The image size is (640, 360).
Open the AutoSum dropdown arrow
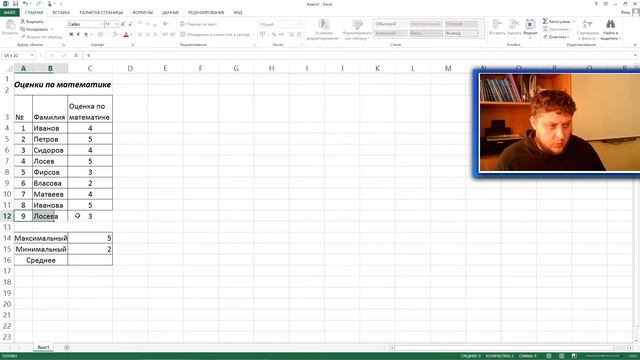pyautogui.click(x=573, y=21)
